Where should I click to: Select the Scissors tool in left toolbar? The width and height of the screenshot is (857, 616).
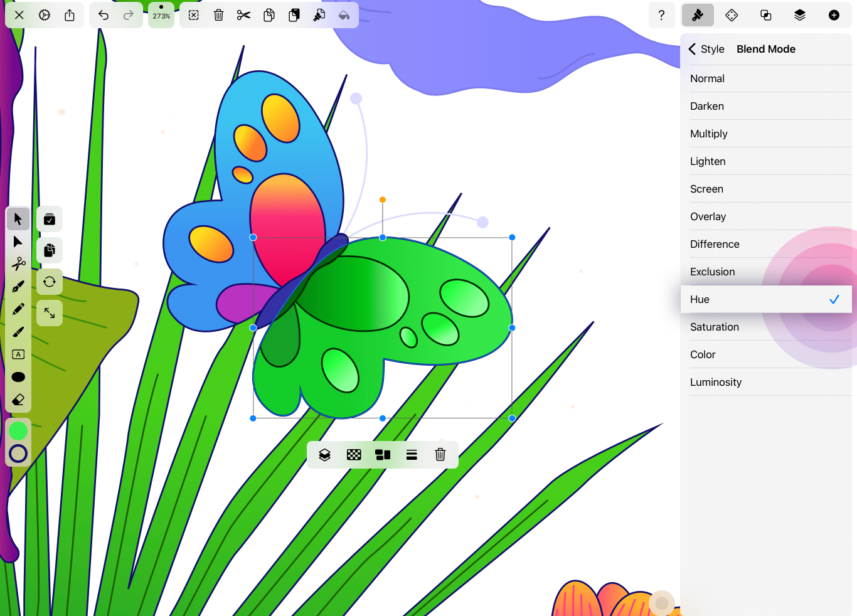pos(18,264)
